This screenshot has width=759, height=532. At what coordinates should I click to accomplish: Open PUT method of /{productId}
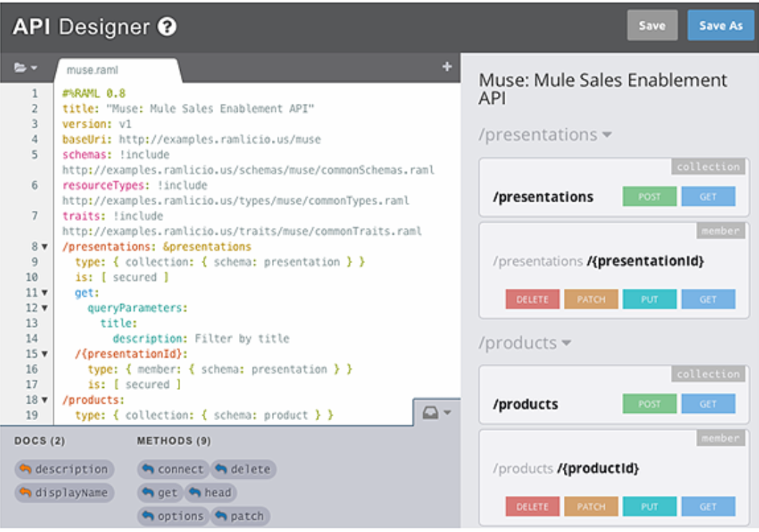[649, 506]
